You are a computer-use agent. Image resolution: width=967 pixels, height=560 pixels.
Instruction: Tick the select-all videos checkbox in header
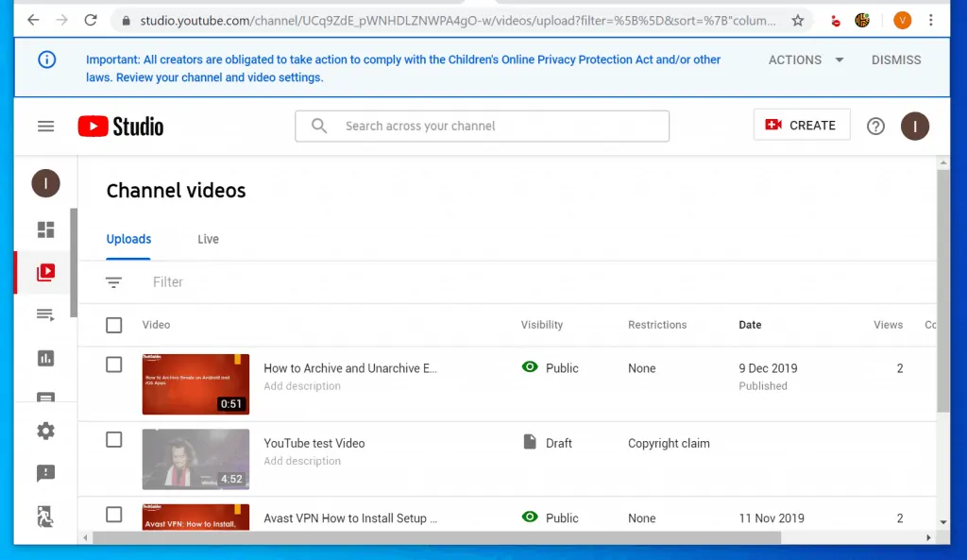point(114,325)
